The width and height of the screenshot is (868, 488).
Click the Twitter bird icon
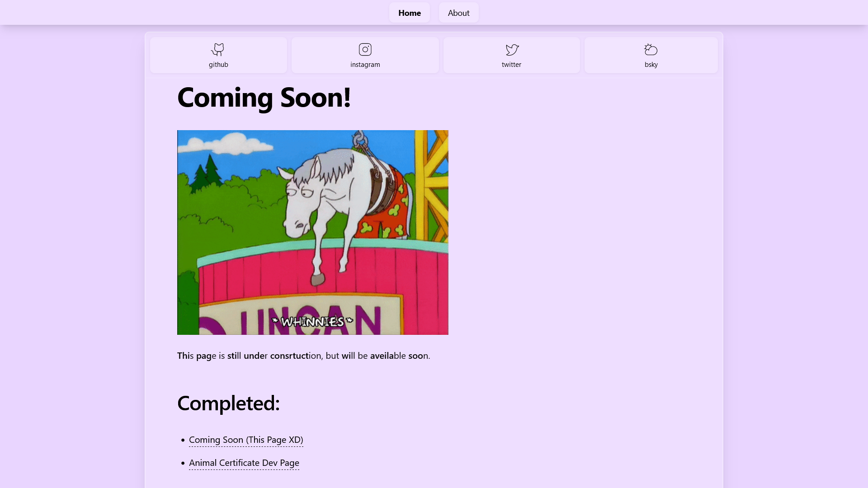[512, 49]
